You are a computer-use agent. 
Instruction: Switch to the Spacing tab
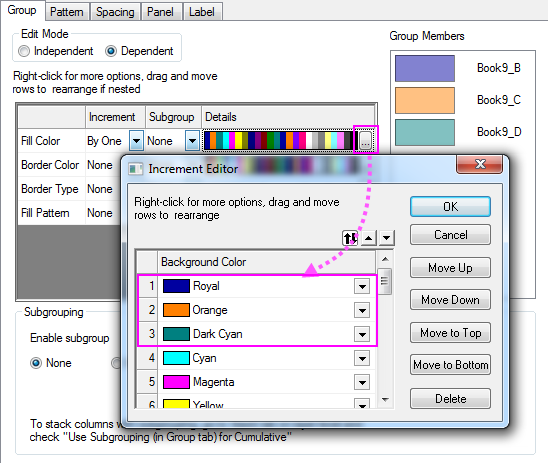pos(115,12)
